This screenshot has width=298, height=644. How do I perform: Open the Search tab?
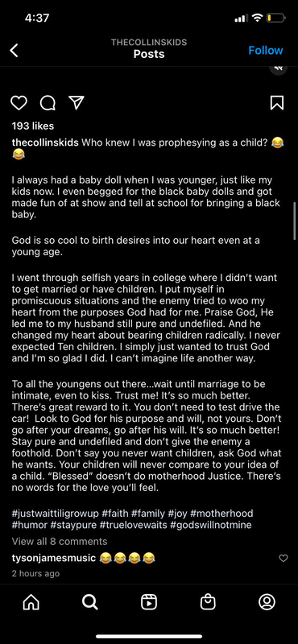90,602
